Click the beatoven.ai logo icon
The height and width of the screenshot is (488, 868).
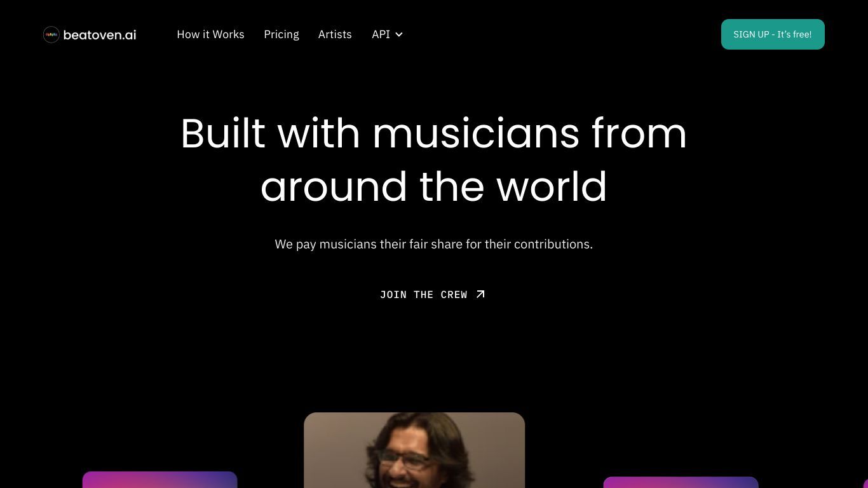[51, 34]
